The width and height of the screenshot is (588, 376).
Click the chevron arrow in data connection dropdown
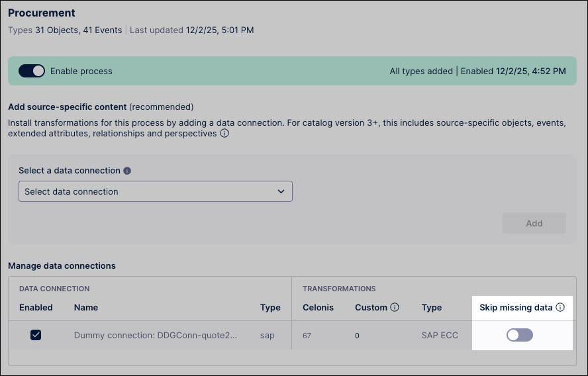(x=281, y=191)
